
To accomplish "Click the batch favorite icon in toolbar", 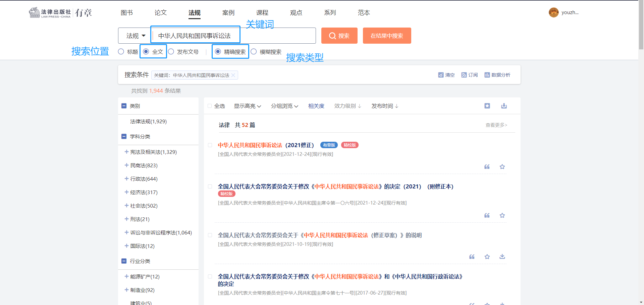I will tap(487, 106).
